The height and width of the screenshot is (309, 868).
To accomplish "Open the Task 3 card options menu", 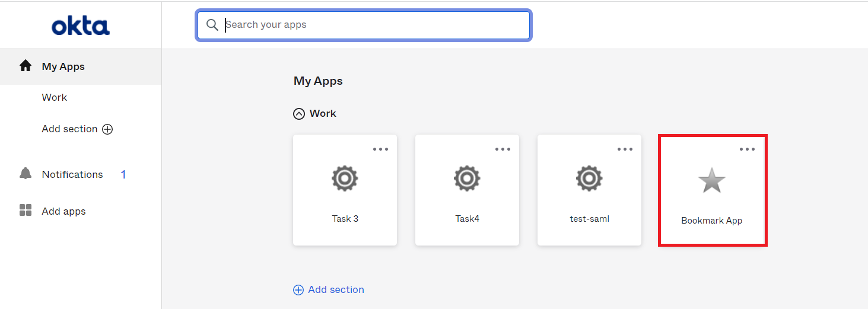I will tap(381, 149).
